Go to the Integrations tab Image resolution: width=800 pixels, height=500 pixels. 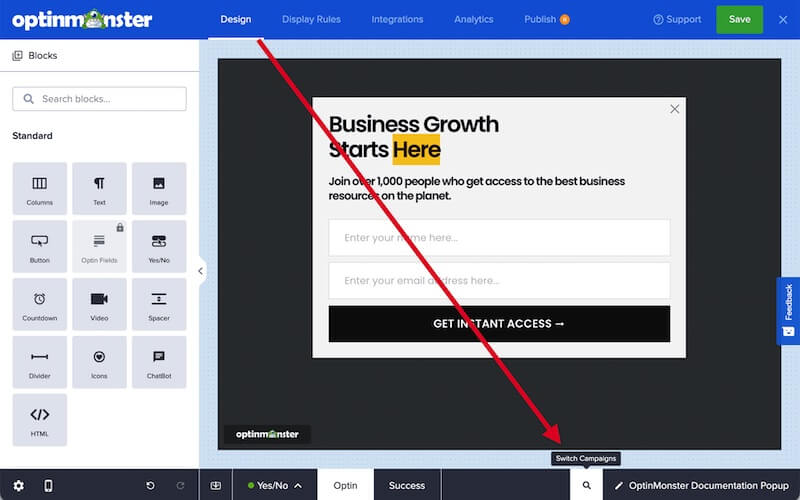397,19
